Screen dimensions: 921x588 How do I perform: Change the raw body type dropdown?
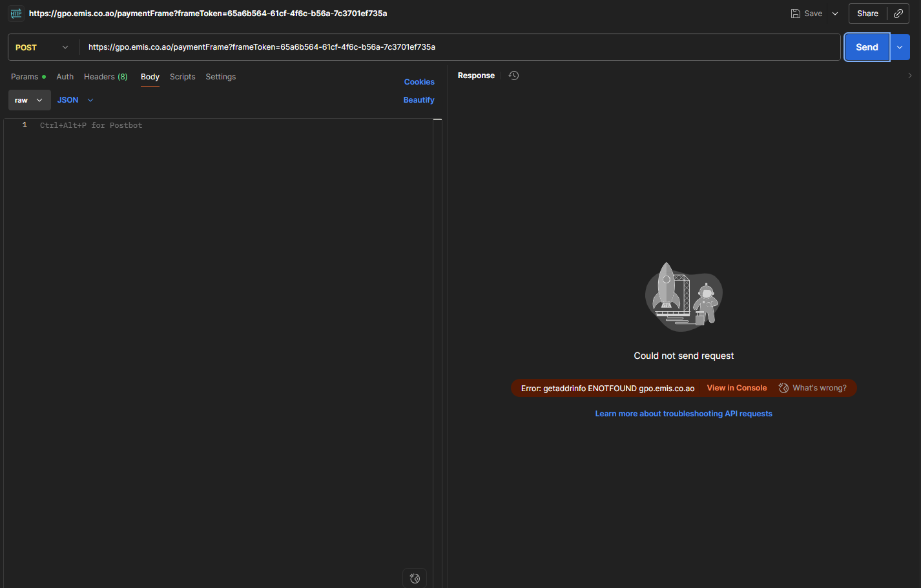point(29,100)
